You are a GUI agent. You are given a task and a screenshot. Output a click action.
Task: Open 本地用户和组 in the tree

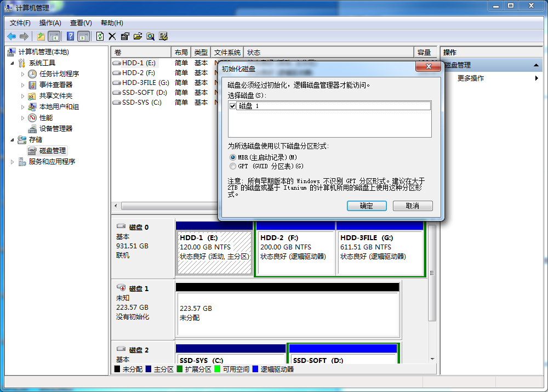click(59, 107)
